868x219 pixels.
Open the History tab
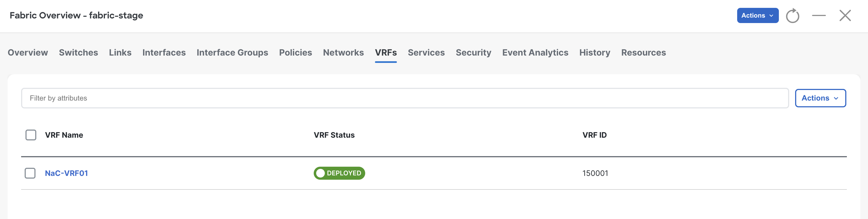tap(595, 53)
